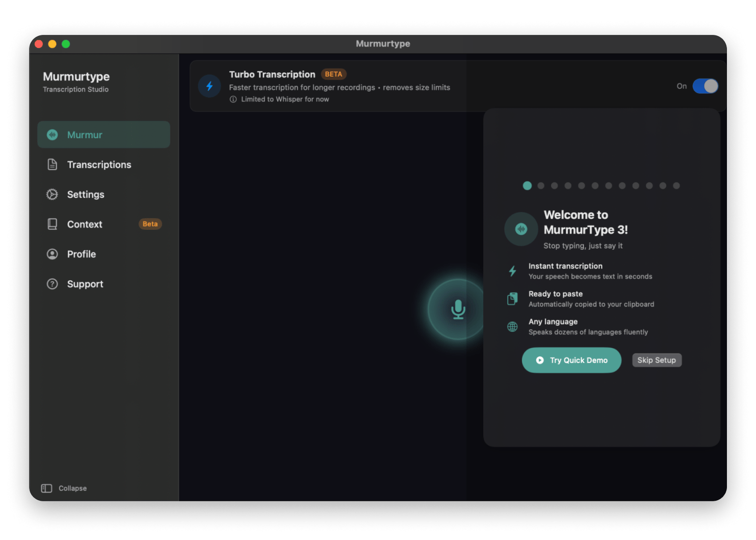
Task: Open the Support page
Action: [x=104, y=284]
